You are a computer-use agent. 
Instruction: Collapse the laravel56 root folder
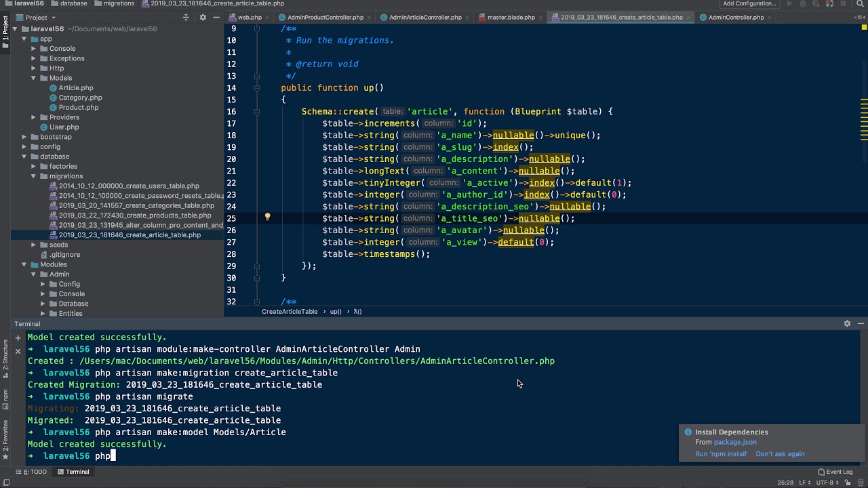16,29
